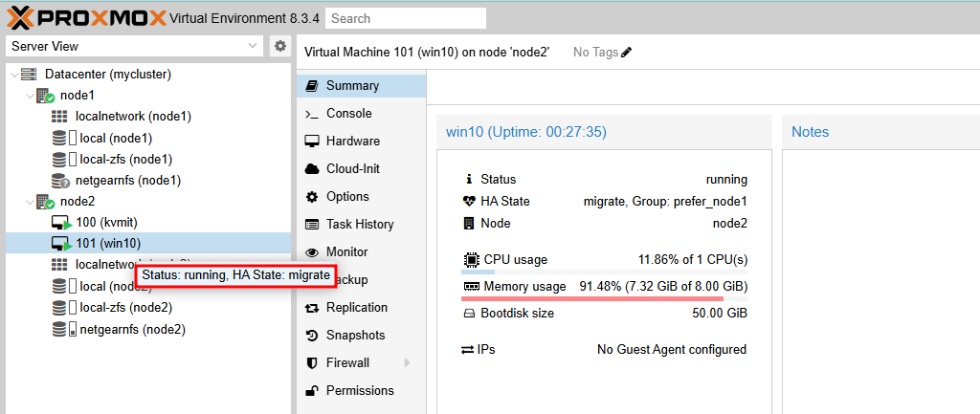Select node1 in the tree
980x414 pixels.
78,96
